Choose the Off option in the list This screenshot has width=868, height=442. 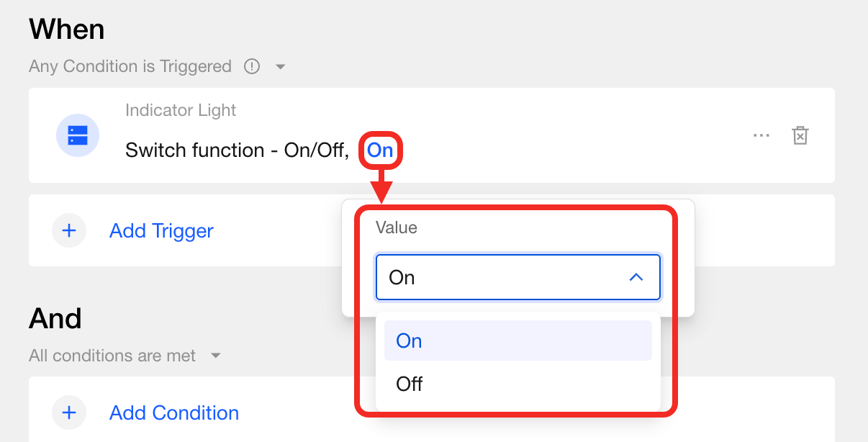(409, 384)
